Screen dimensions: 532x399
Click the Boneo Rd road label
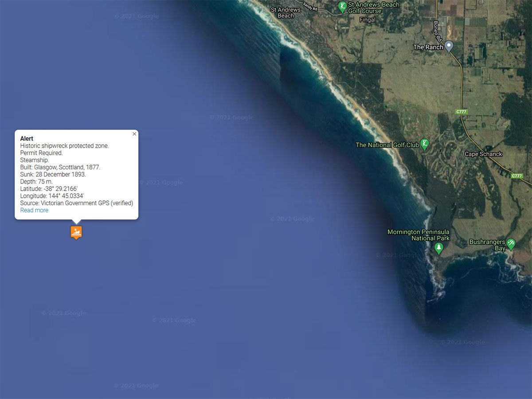click(437, 30)
